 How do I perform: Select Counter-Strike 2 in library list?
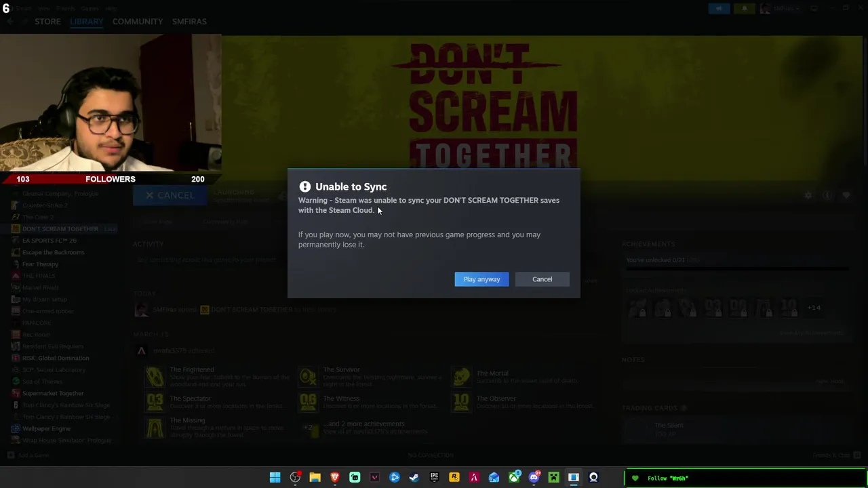coord(45,205)
